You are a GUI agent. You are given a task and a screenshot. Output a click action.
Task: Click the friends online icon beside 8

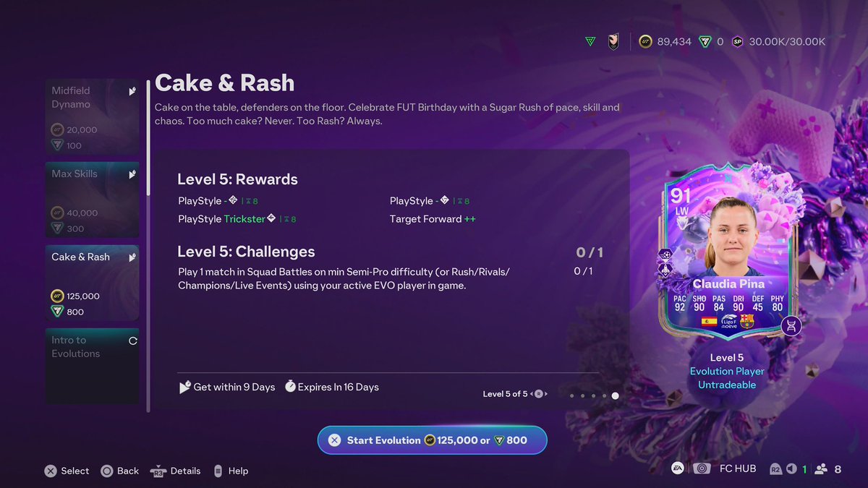coord(821,469)
